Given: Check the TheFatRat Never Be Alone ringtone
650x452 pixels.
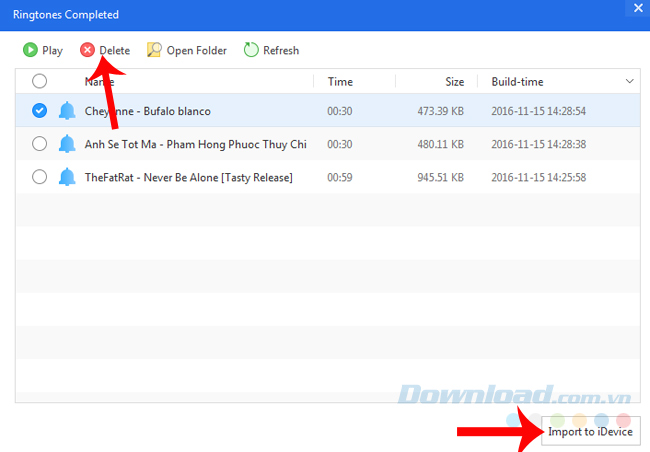Looking at the screenshot, I should point(39,177).
